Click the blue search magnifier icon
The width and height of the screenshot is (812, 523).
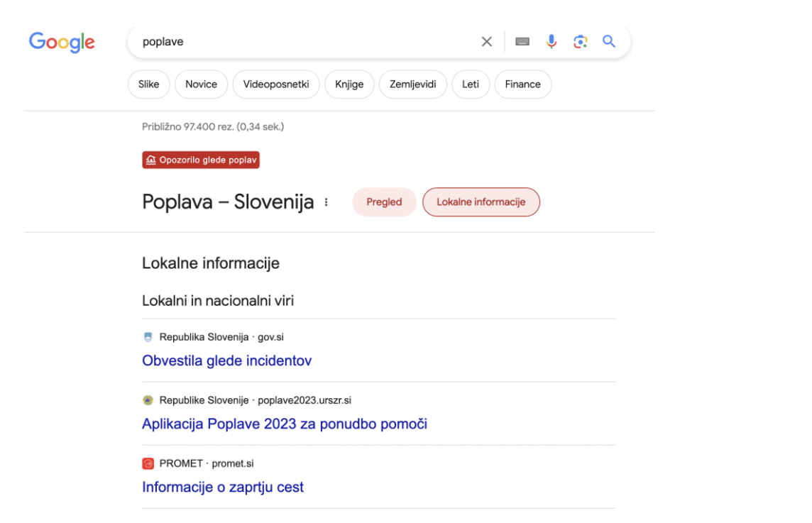pyautogui.click(x=609, y=42)
